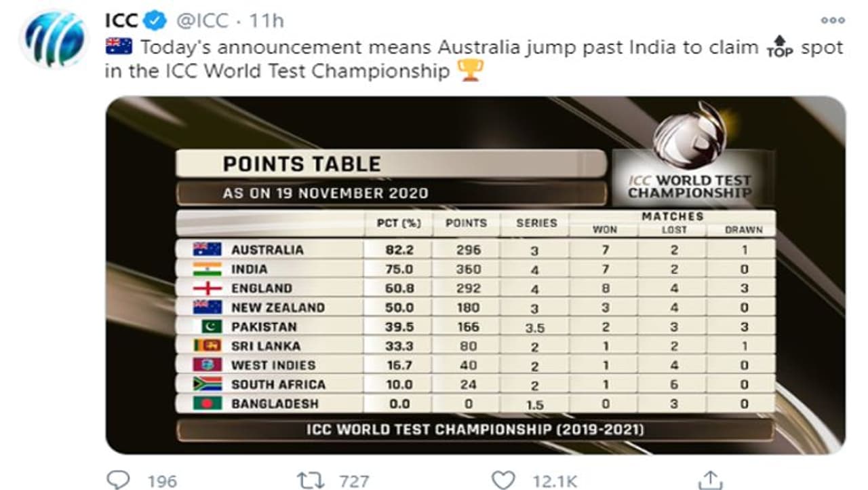868x490 pixels.
Task: Click the blue verified badge icon
Action: pyautogui.click(x=155, y=21)
